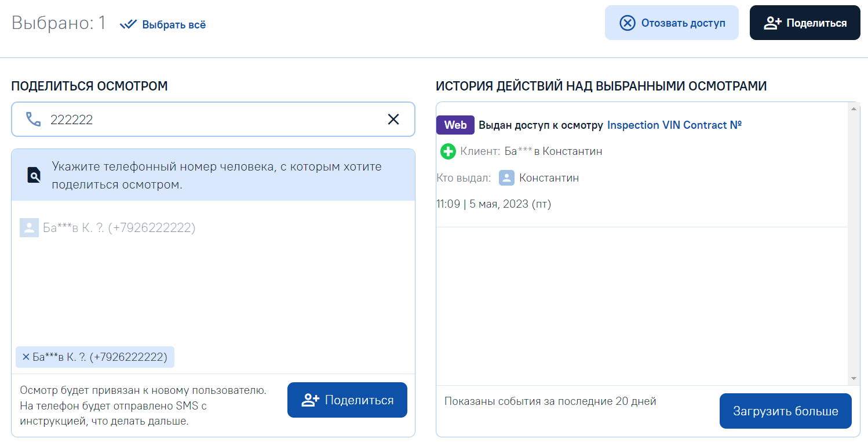This screenshot has width=868, height=442.
Task: Clear the phone number with the X icon
Action: pyautogui.click(x=393, y=119)
